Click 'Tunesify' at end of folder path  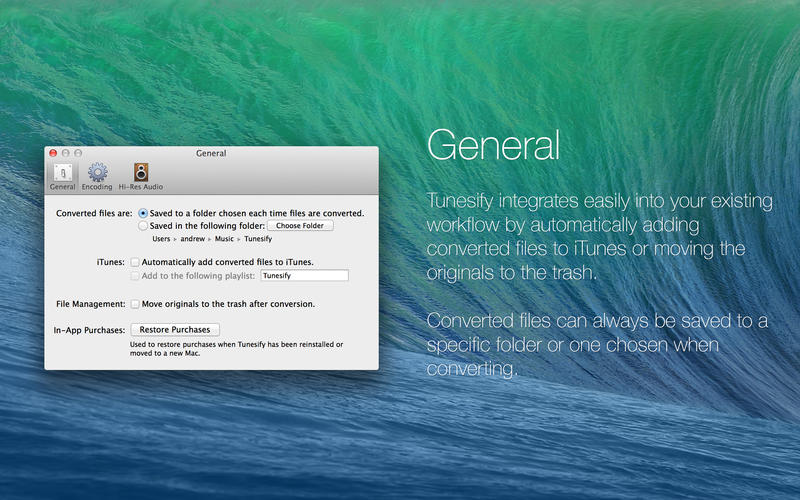tap(258, 239)
